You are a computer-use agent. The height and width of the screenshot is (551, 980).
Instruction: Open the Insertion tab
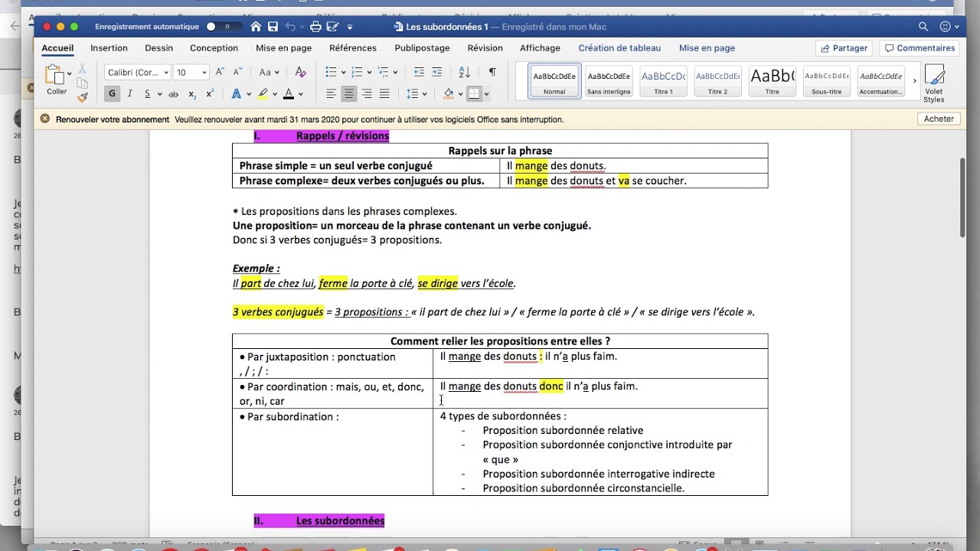(x=109, y=47)
